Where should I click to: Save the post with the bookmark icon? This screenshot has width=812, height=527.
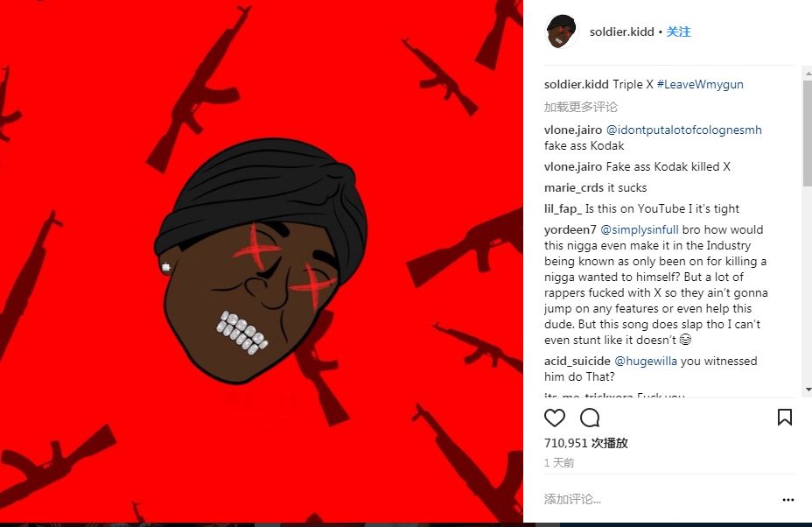(x=785, y=418)
